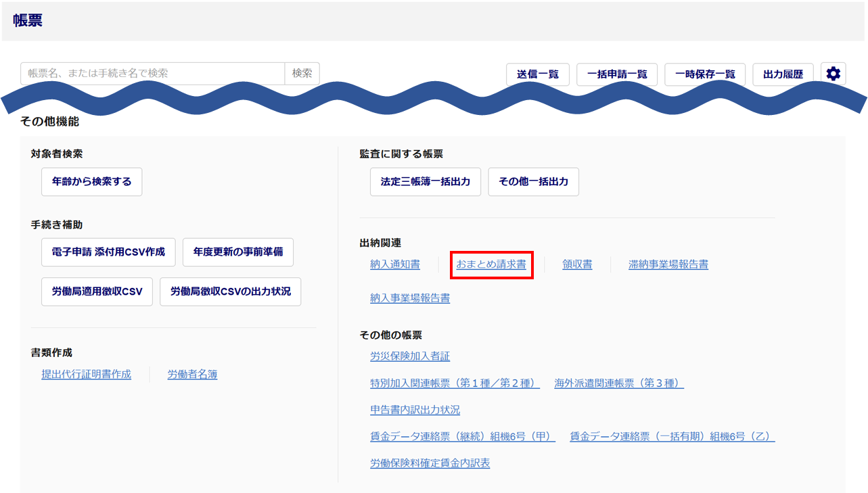Click 年齢から検索する button
The image size is (868, 493).
click(92, 182)
